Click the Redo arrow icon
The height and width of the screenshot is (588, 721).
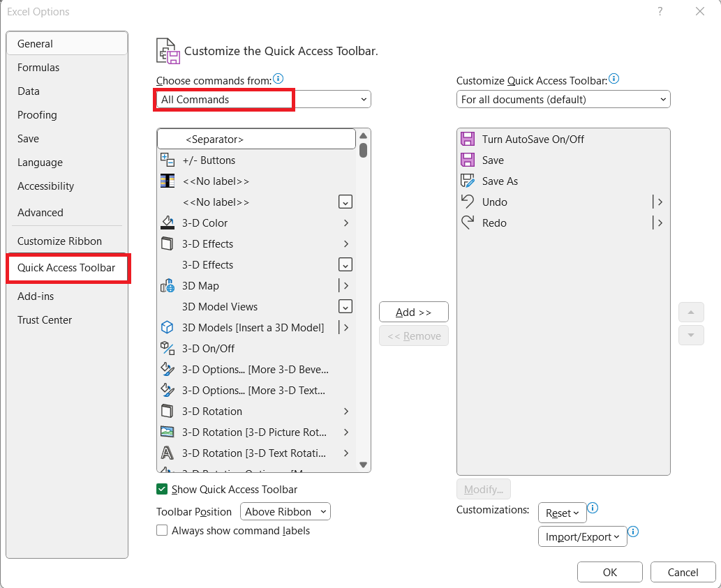(x=468, y=223)
